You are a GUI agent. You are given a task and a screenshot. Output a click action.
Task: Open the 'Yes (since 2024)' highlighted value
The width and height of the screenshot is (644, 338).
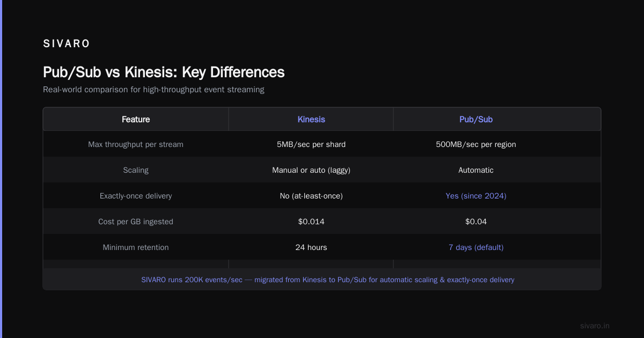pyautogui.click(x=476, y=196)
